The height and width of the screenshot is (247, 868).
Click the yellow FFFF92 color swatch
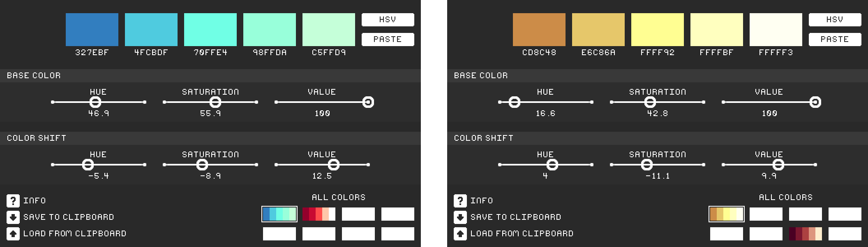click(x=658, y=30)
